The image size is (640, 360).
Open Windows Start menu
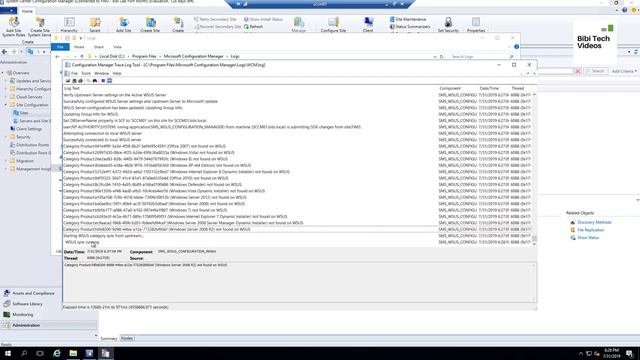pyautogui.click(x=7, y=353)
